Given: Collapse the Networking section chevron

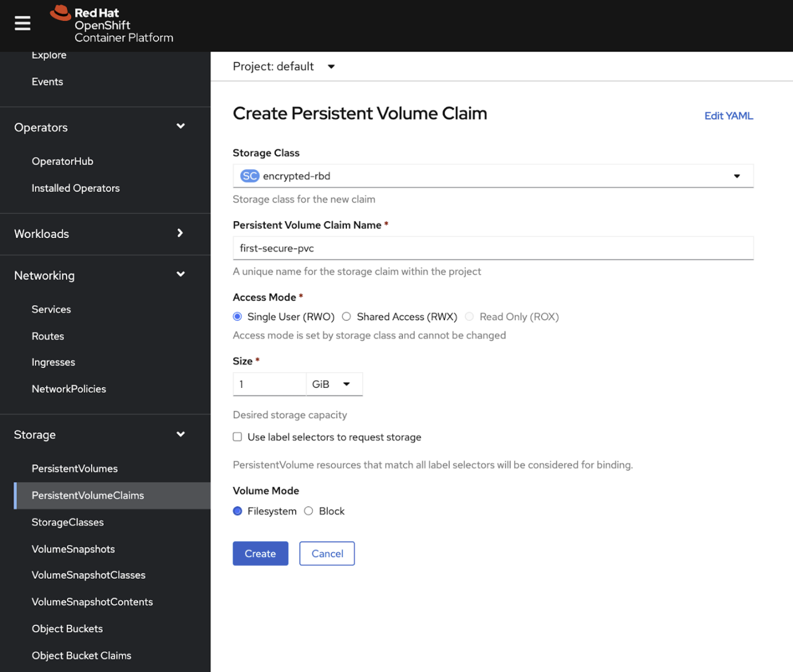Looking at the screenshot, I should (181, 275).
